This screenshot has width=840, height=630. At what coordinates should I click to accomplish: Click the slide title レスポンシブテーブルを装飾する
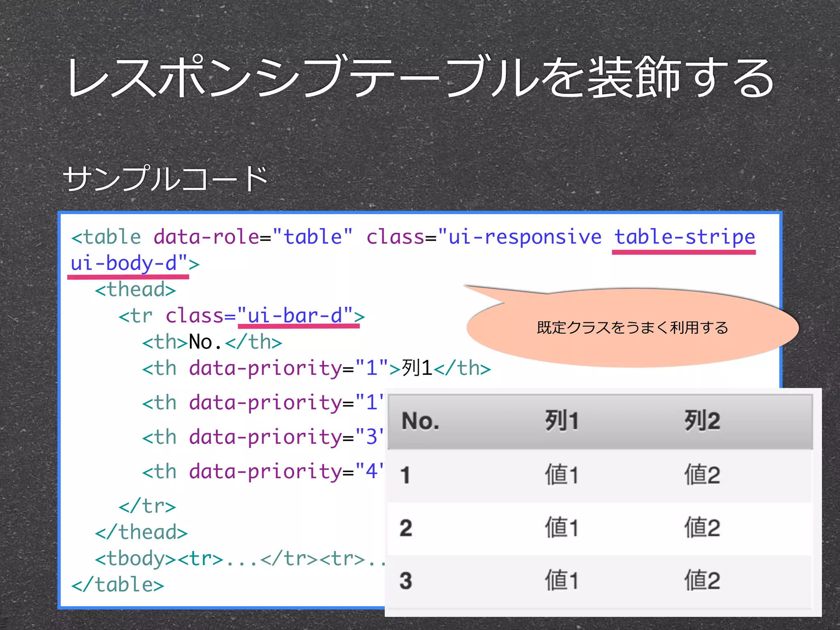point(421,77)
